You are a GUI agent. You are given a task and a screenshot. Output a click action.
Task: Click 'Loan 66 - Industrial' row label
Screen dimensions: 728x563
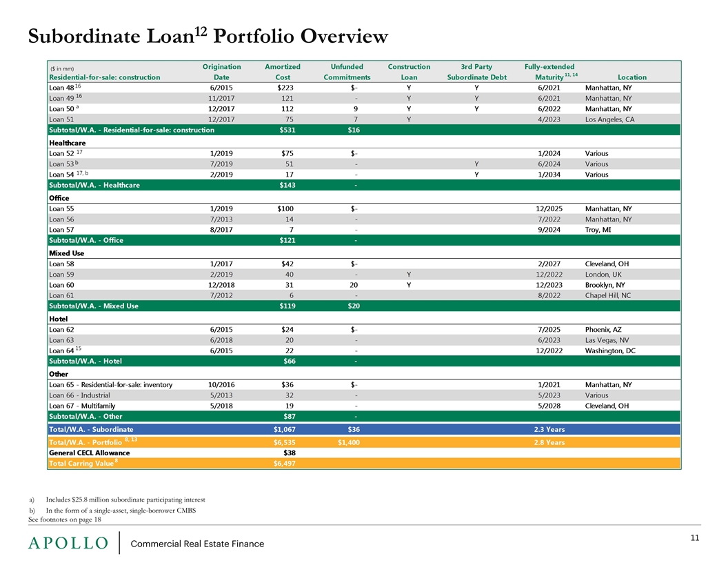pos(79,395)
